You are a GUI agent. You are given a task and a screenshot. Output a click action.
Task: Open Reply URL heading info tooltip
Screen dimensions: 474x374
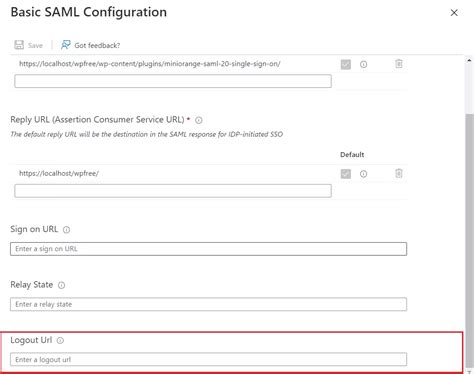[199, 120]
